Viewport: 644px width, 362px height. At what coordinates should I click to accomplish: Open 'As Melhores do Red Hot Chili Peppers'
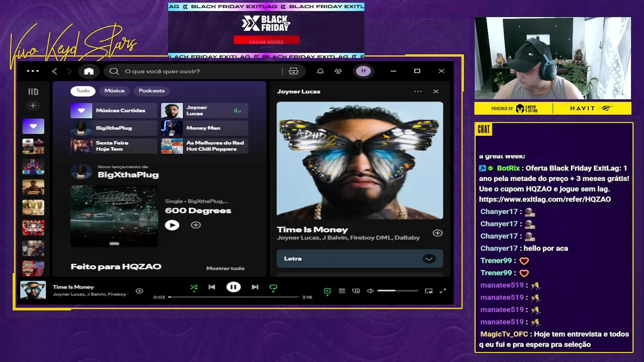(204, 146)
